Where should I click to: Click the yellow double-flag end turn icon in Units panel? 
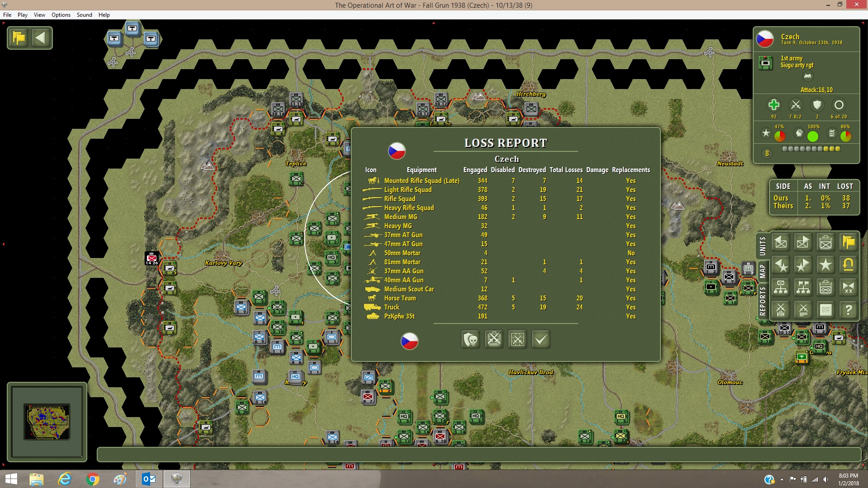[848, 243]
